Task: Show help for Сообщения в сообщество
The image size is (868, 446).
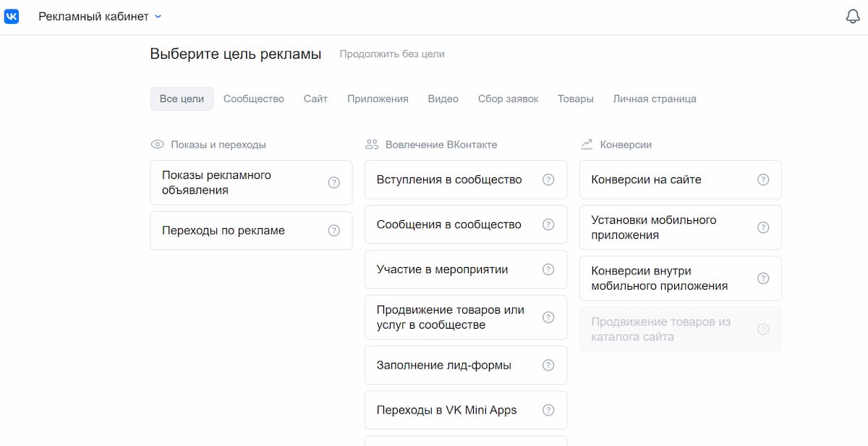Action: pos(548,224)
